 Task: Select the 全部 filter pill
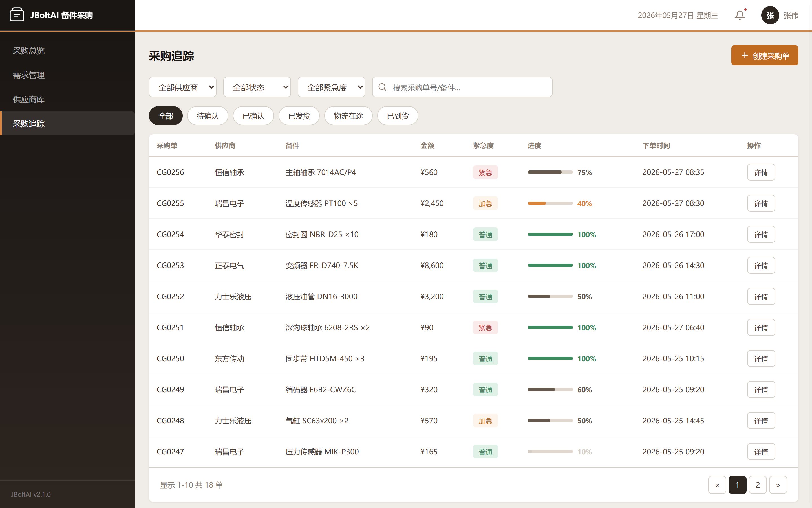pos(166,116)
